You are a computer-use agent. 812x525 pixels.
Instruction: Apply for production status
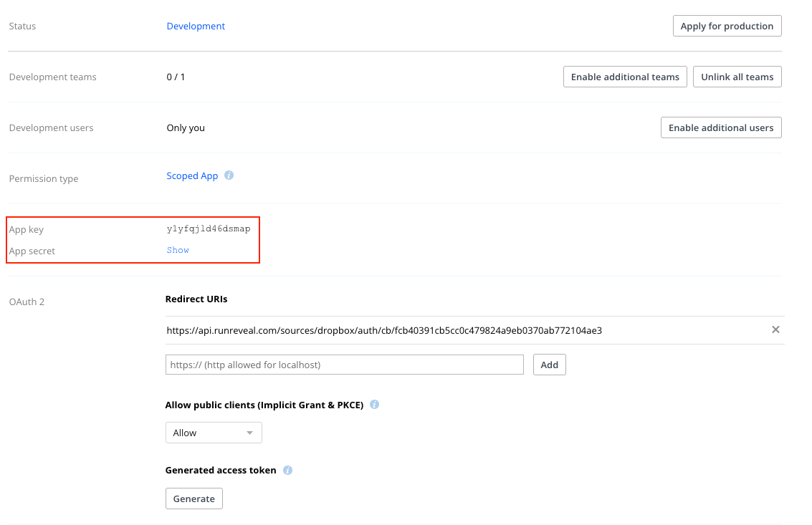727,26
